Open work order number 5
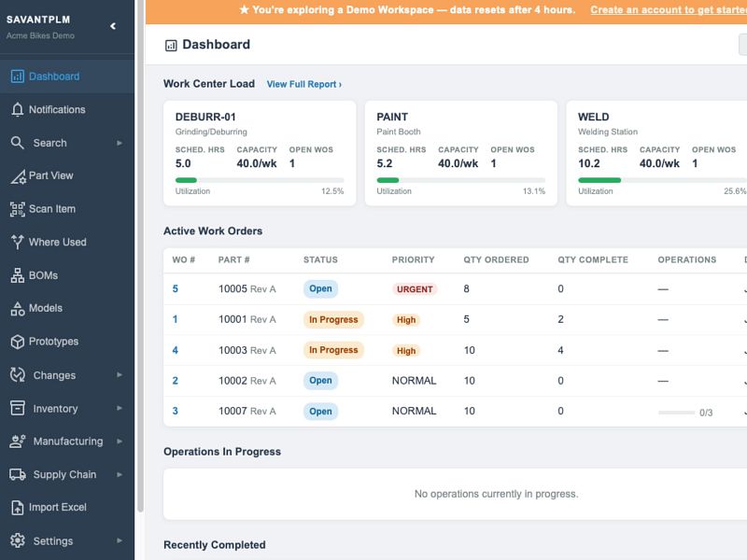 point(176,289)
